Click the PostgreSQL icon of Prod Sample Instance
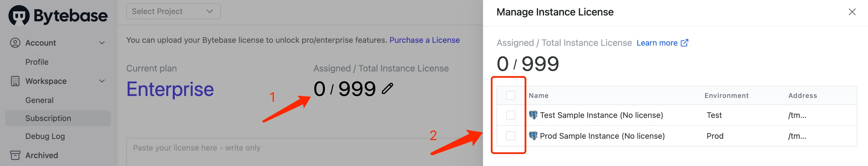Image resolution: width=868 pixels, height=166 pixels. click(x=533, y=136)
